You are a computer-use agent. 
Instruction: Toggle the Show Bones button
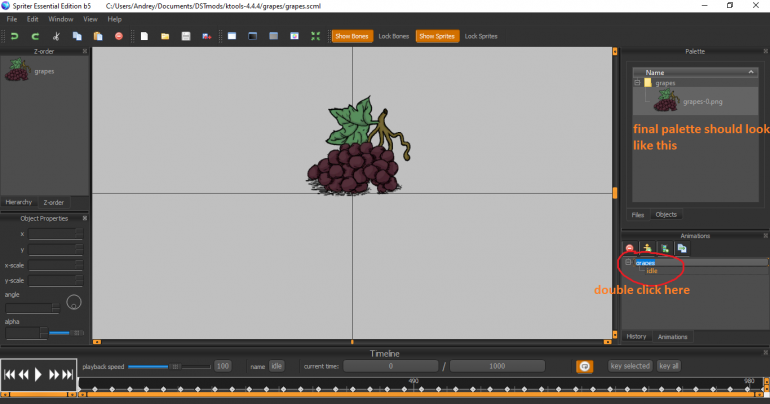352,37
